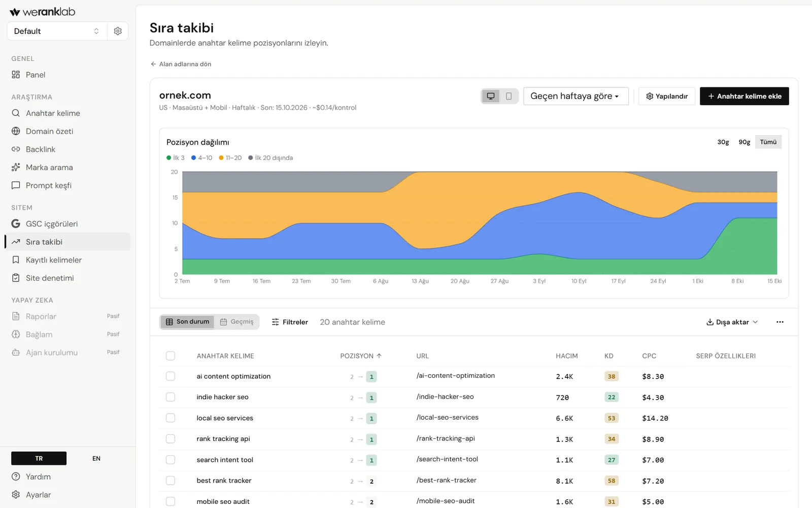Screen dimensions: 812x508
Task: Check the 'search intent tool' row
Action: tap(171, 460)
